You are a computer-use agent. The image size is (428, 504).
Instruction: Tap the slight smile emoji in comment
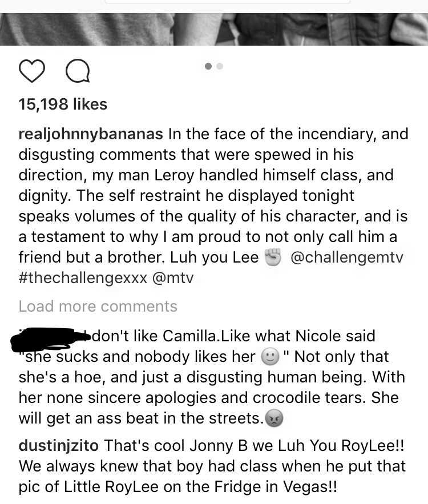coord(270,357)
